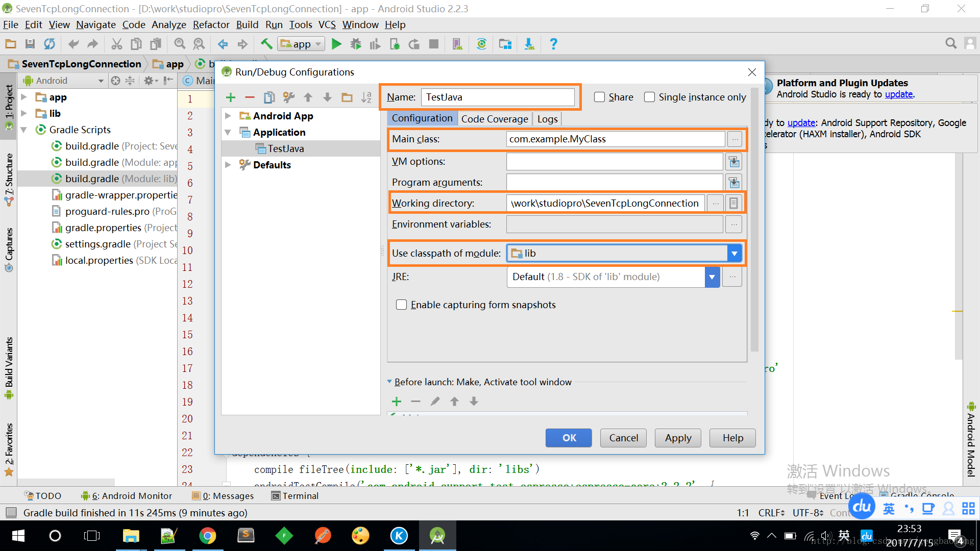Switch to Code Coverage tab
Viewport: 980px width, 551px height.
pyautogui.click(x=495, y=119)
